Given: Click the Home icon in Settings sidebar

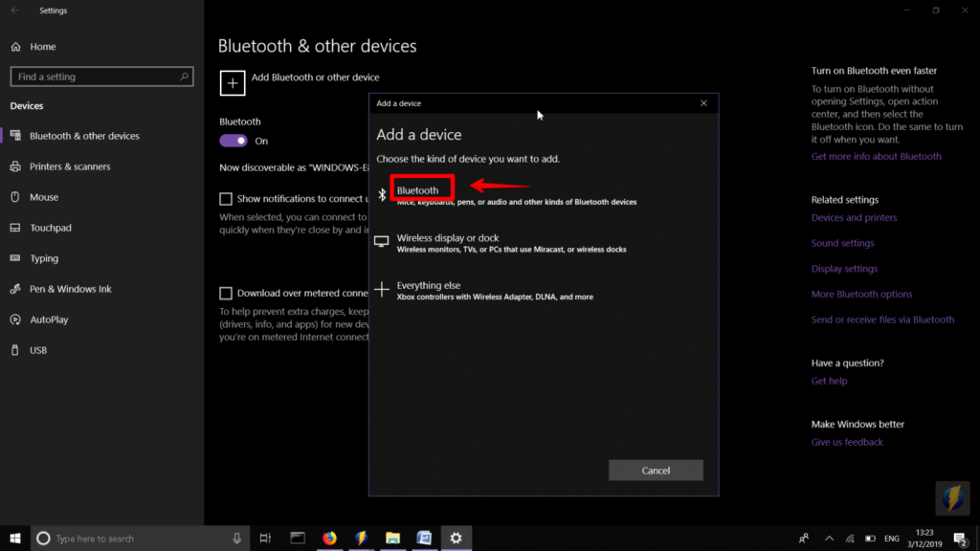Looking at the screenshot, I should tap(15, 47).
